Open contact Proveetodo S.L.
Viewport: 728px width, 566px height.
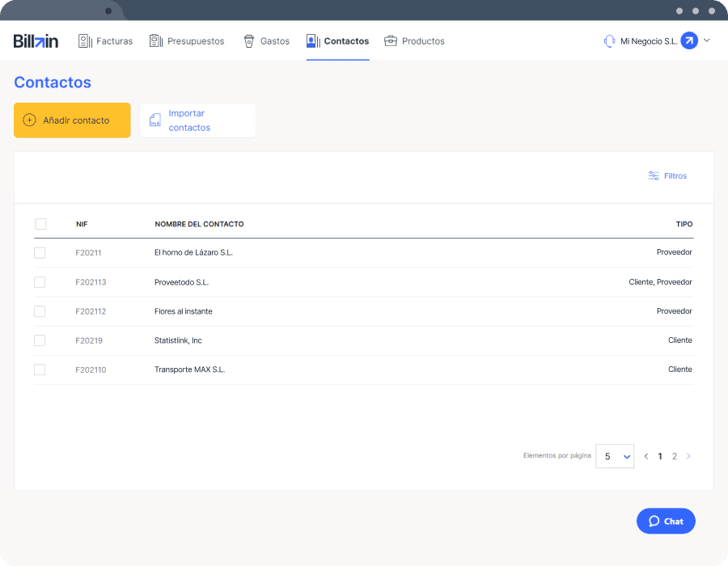pyautogui.click(x=181, y=282)
